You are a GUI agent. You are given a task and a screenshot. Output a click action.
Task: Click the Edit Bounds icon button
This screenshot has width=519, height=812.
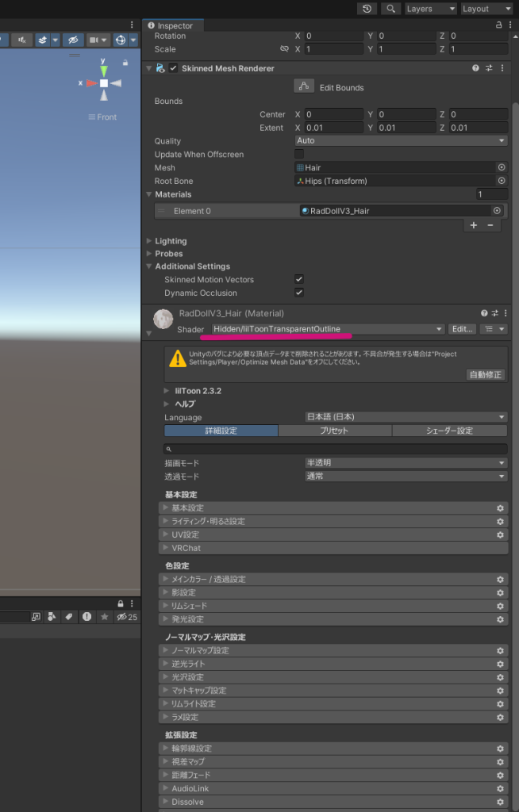[304, 86]
